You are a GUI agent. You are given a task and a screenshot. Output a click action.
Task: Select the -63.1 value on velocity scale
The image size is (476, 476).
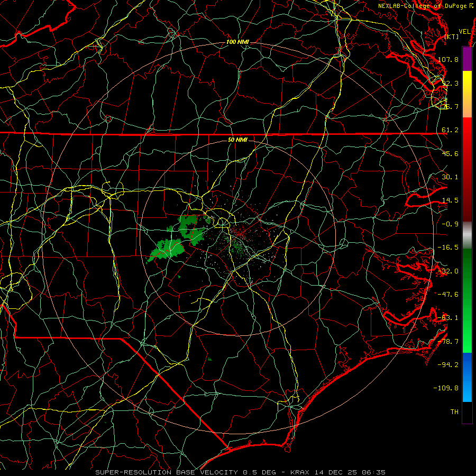(448, 318)
